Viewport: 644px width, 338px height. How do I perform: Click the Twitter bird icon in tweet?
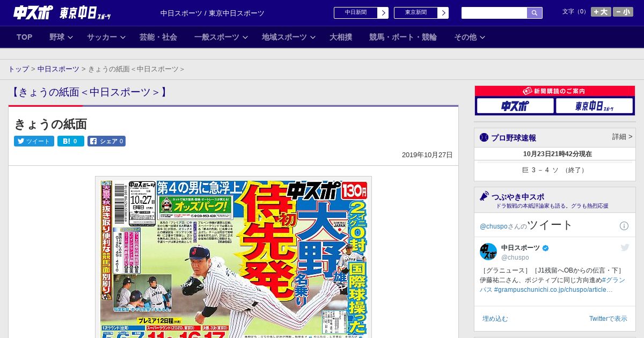coord(625,247)
